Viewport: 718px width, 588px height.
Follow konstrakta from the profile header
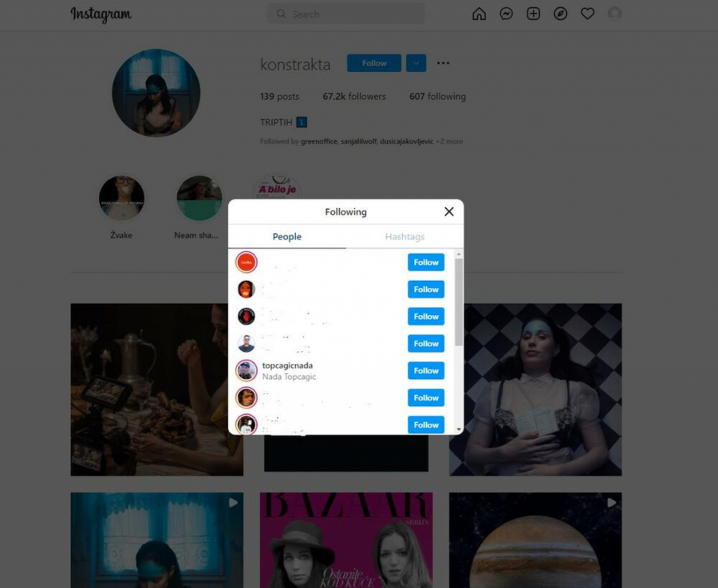373,63
